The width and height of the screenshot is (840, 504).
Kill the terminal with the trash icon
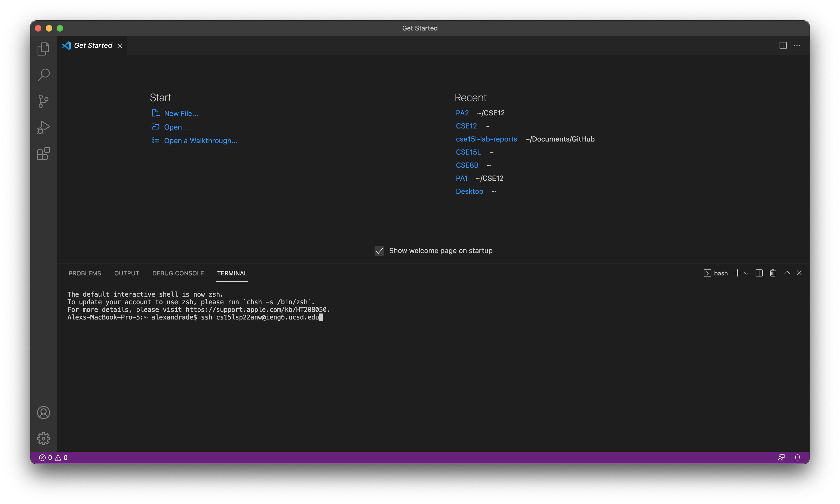(772, 273)
